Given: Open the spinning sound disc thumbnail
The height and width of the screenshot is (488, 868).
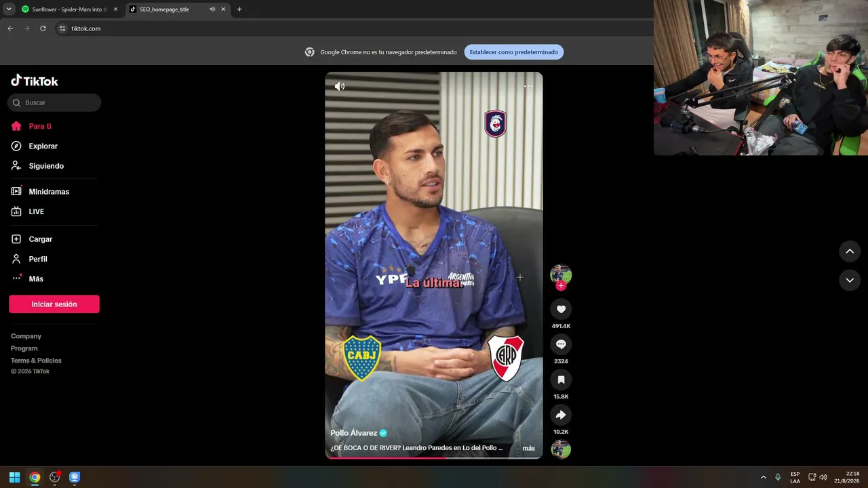Looking at the screenshot, I should point(561,449).
